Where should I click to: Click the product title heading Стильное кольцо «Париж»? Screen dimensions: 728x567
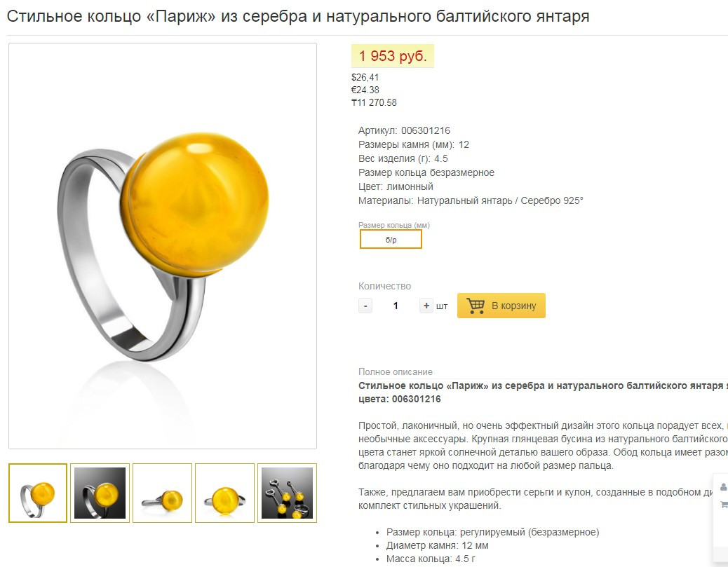[298, 16]
